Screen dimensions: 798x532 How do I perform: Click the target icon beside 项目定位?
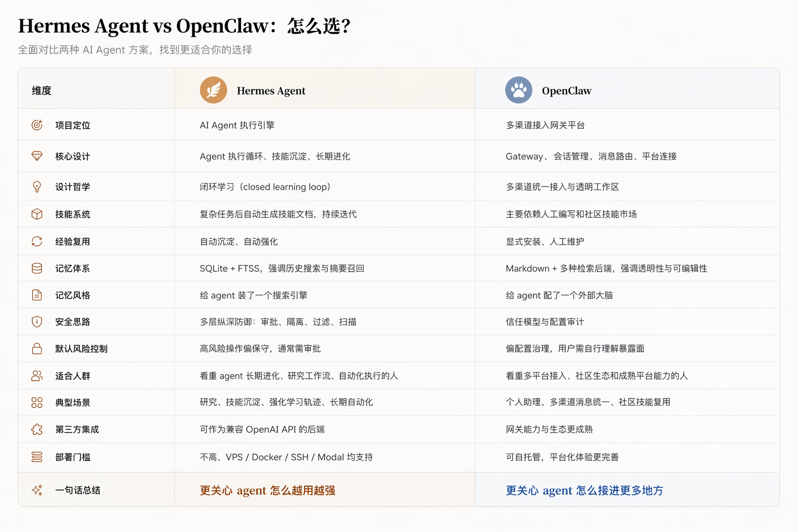tap(37, 125)
